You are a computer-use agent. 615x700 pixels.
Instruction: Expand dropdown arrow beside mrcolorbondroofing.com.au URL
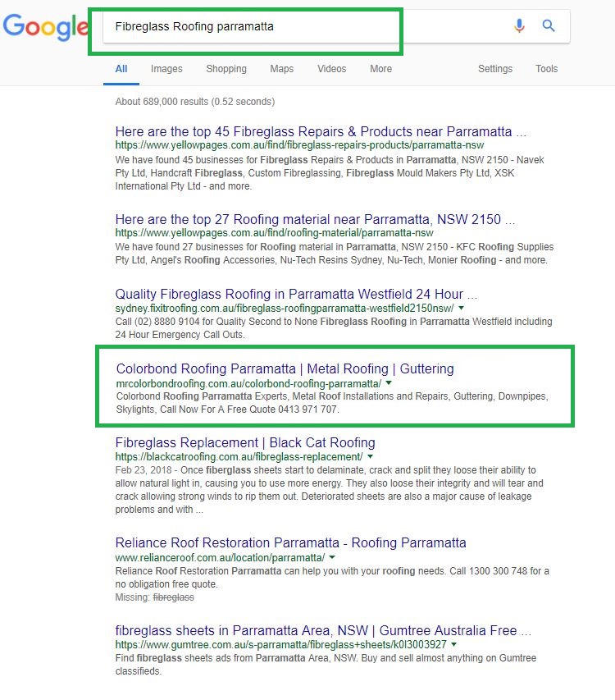tap(389, 383)
